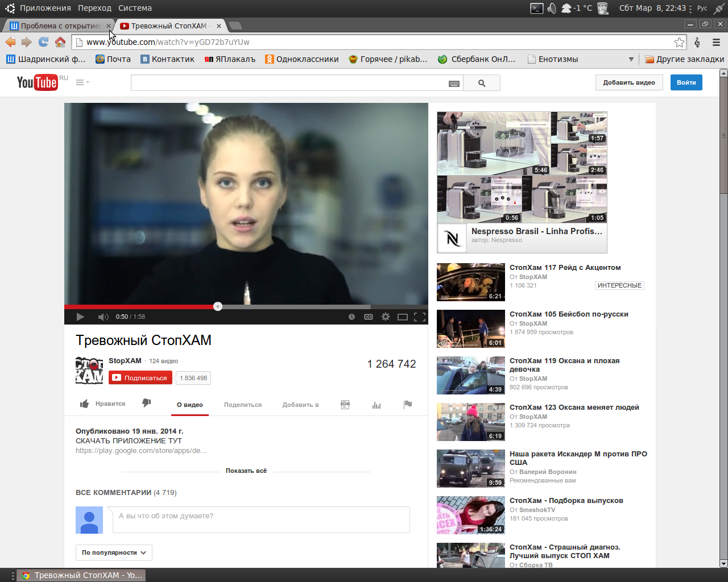The height and width of the screenshot is (582, 728).
Task: Bookmark this page with the star icon
Action: pyautogui.click(x=679, y=42)
